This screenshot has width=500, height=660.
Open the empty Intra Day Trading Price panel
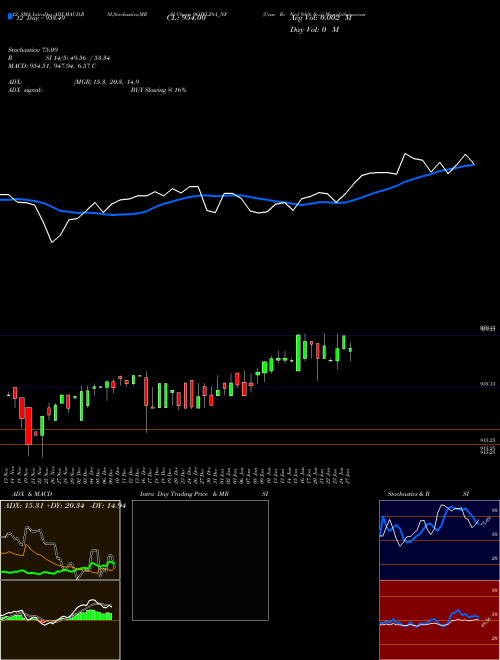point(200,560)
